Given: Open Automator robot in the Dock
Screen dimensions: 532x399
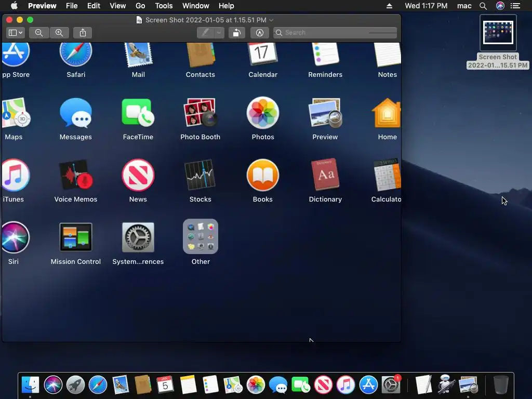Looking at the screenshot, I should (x=445, y=385).
